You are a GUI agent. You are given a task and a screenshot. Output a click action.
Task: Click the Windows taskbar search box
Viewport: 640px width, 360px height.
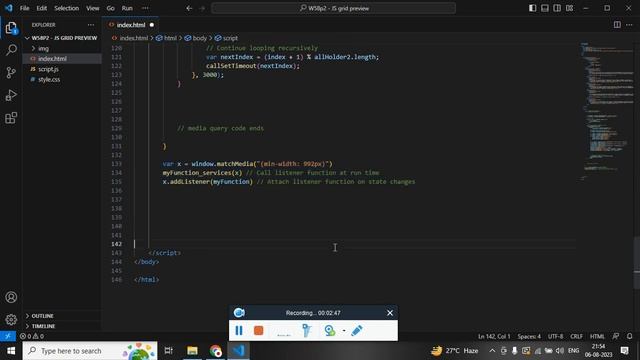coord(90,351)
